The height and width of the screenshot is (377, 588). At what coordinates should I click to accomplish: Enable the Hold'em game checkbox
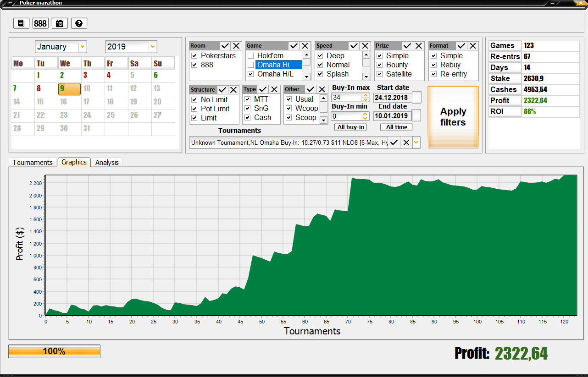tap(251, 56)
